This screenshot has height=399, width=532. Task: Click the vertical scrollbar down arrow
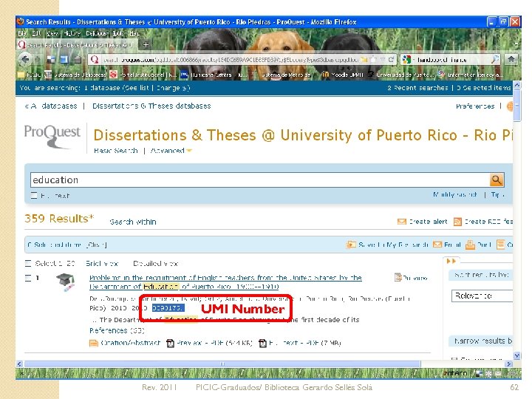(516, 355)
